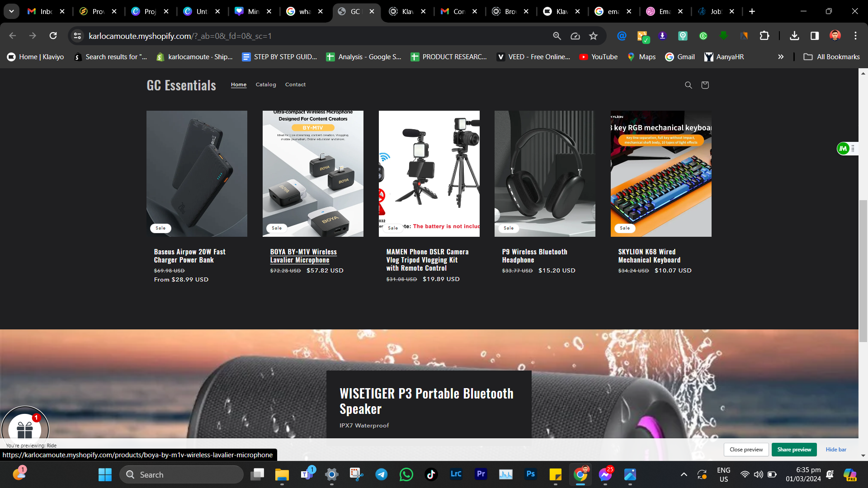Image resolution: width=868 pixels, height=488 pixels.
Task: Go back with the browser back arrow
Action: pyautogui.click(x=13, y=36)
